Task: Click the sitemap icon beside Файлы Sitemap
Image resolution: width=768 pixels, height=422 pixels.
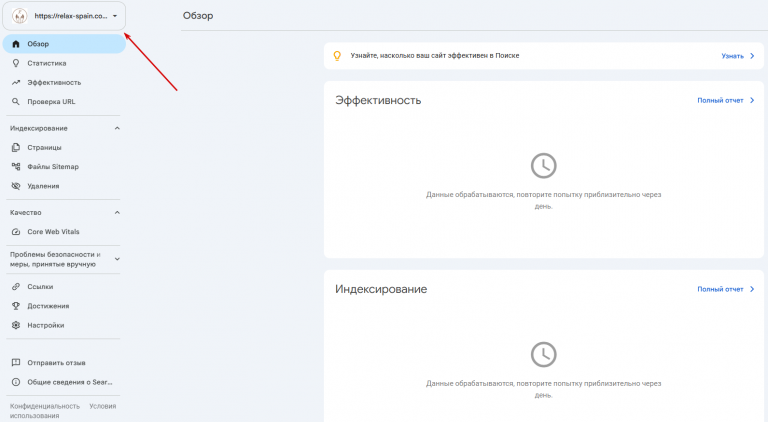Action: pyautogui.click(x=16, y=166)
